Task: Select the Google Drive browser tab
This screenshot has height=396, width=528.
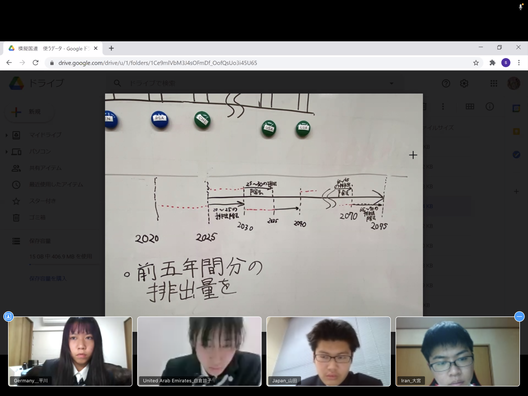Action: point(52,48)
